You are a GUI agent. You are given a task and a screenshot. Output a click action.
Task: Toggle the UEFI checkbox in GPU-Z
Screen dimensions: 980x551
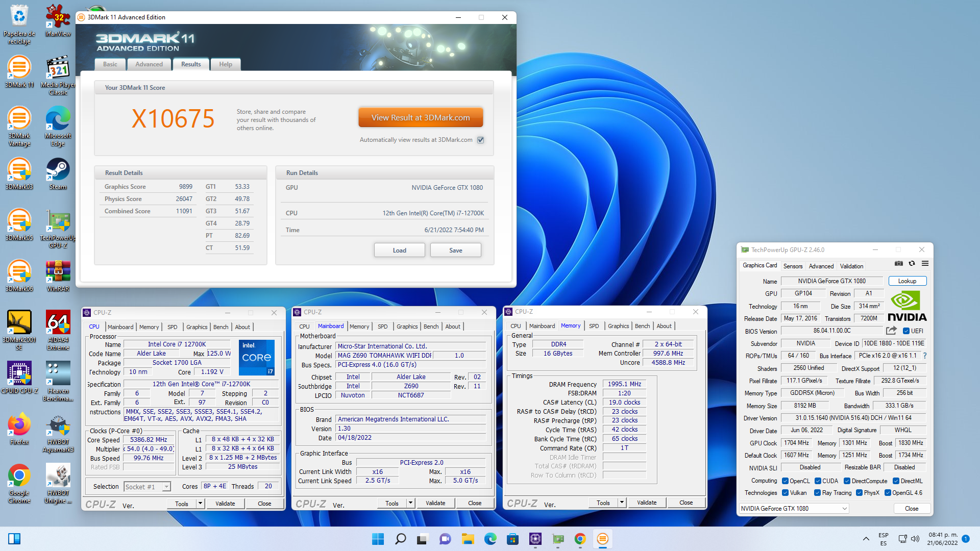tap(906, 331)
